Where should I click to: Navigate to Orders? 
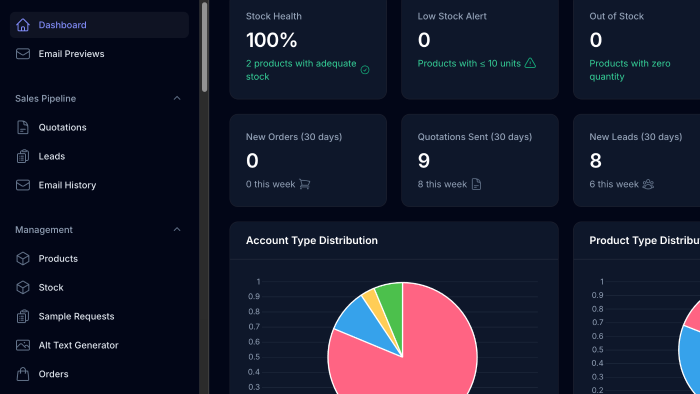click(99, 374)
